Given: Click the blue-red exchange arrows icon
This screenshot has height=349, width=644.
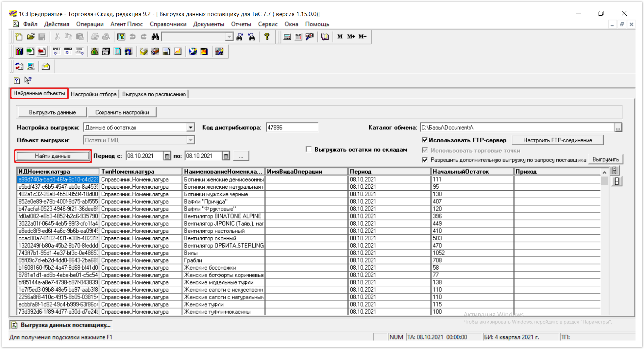Looking at the screenshot, I should (x=19, y=66).
